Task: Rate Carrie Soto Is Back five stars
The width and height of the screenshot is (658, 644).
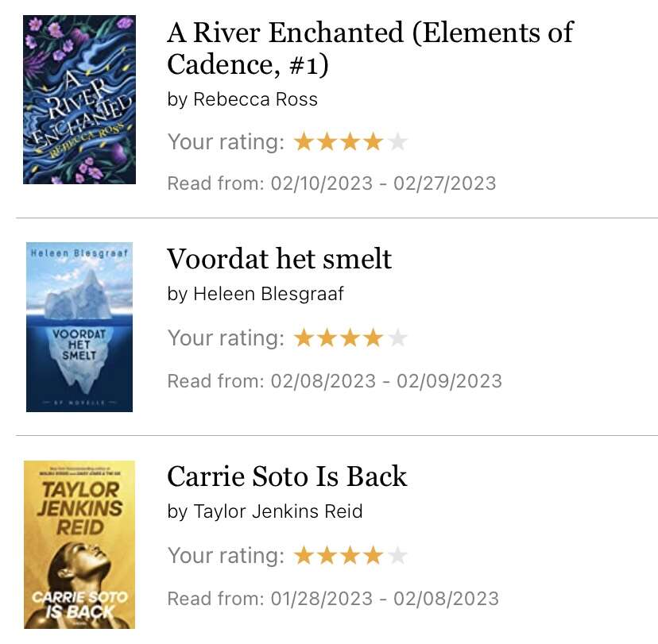Action: 397,556
